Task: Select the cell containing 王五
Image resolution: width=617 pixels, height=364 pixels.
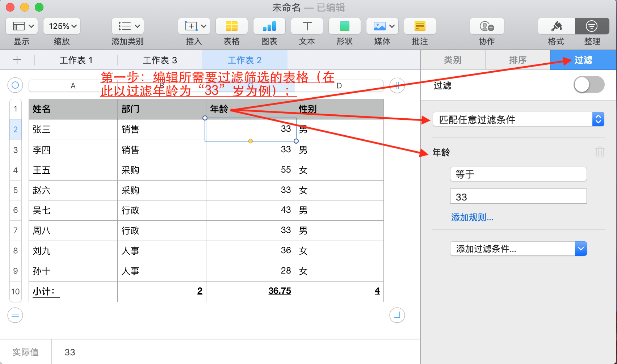Action: point(72,170)
